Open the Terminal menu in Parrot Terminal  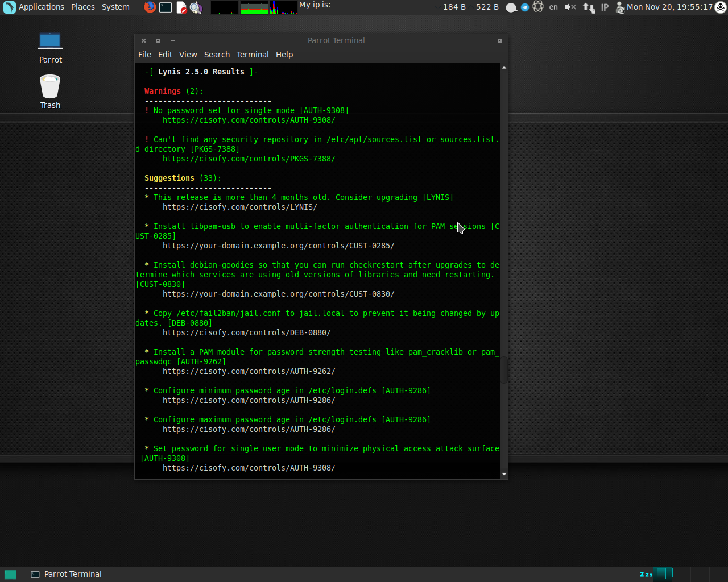[x=253, y=55]
